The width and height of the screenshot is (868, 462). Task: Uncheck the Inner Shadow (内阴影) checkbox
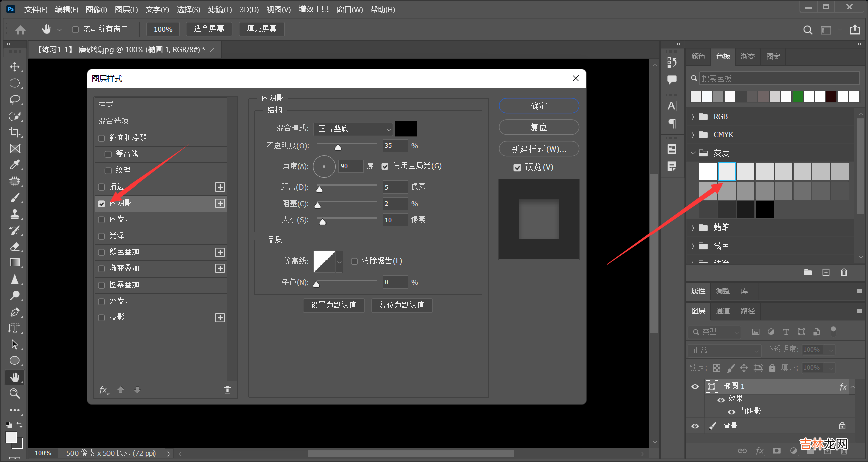(x=102, y=203)
